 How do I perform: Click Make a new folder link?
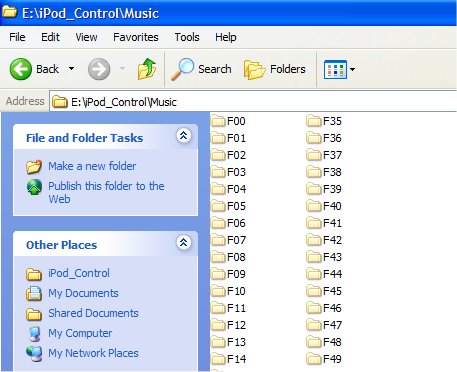click(x=92, y=166)
